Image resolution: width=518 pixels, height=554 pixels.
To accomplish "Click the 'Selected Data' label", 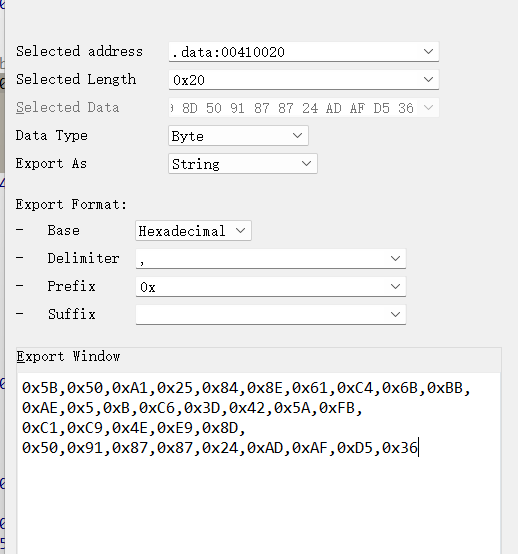I will [67, 107].
